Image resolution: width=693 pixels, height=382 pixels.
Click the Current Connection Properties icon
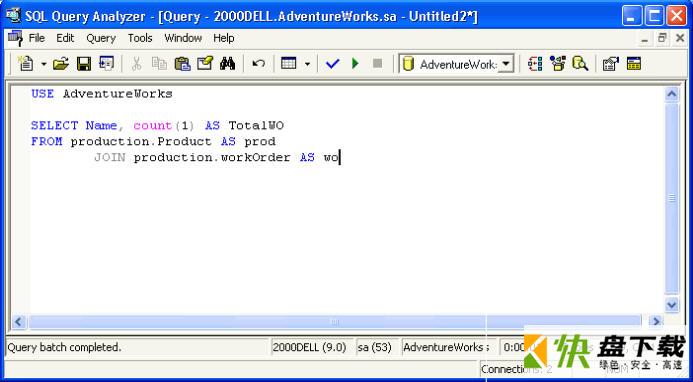611,64
